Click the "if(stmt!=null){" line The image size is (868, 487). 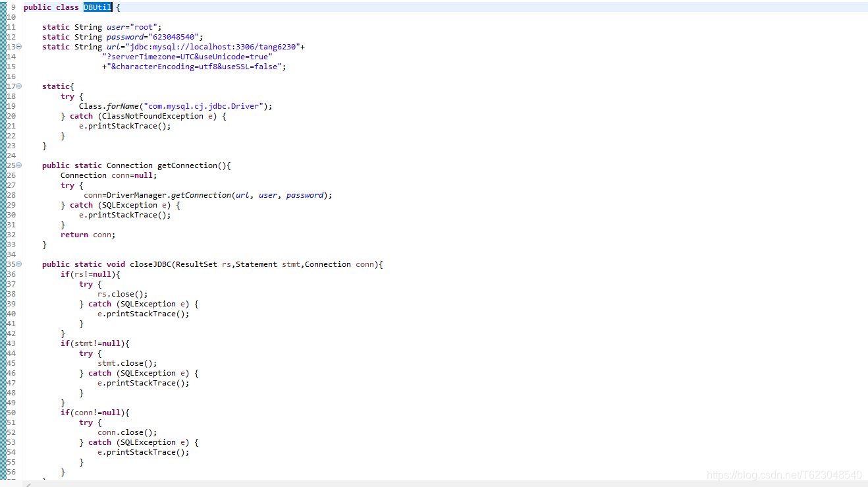coord(95,343)
